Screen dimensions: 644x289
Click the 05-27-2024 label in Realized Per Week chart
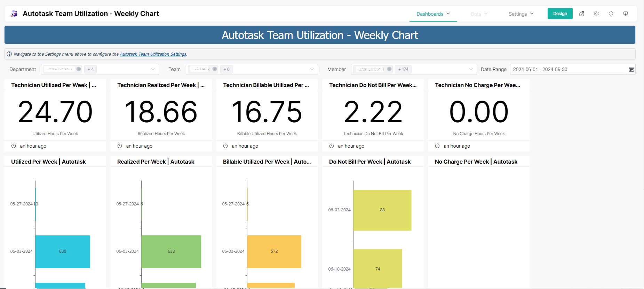127,204
